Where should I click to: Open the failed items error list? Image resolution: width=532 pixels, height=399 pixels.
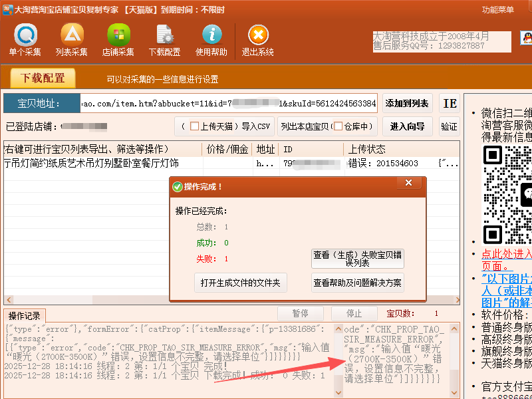pos(358,258)
